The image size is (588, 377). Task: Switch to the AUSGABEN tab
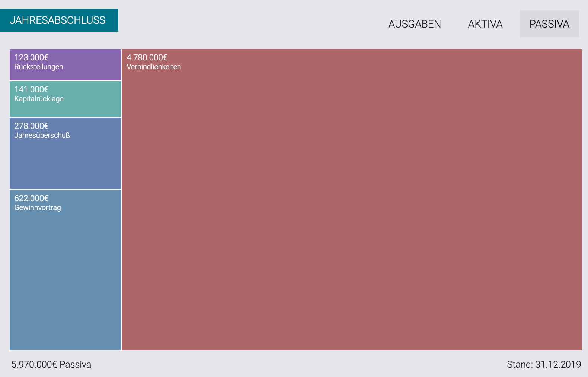415,24
